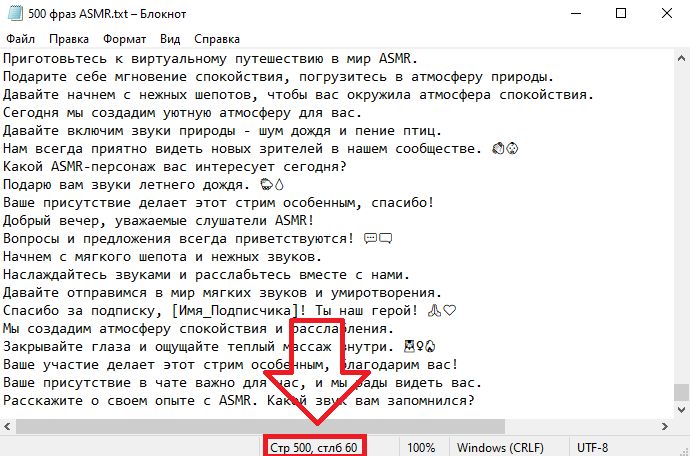
Task: Open the Файл menu
Action: 20,39
